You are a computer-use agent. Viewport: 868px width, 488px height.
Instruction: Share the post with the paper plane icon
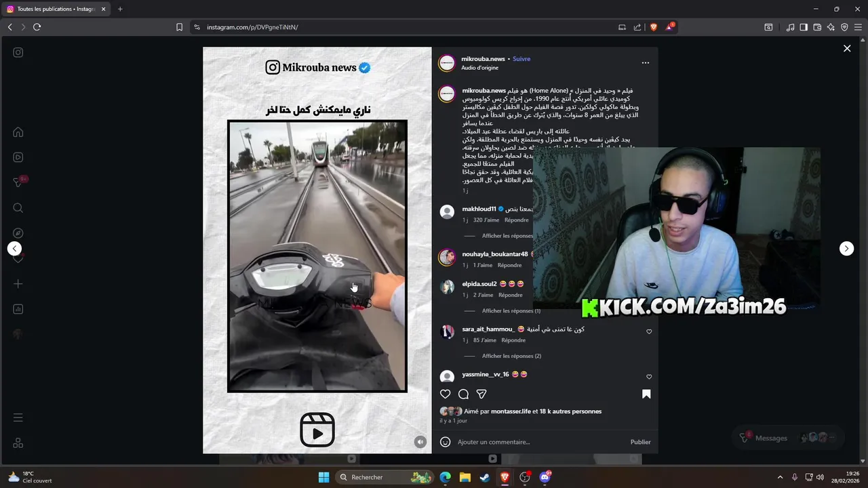[481, 394]
